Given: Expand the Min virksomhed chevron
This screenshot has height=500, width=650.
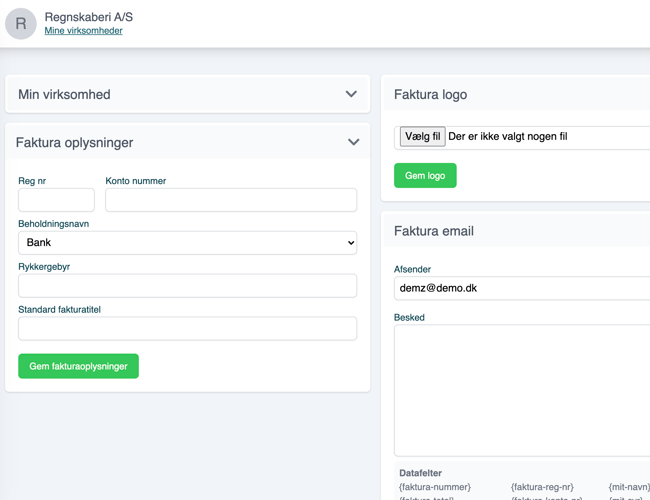Looking at the screenshot, I should point(351,94).
